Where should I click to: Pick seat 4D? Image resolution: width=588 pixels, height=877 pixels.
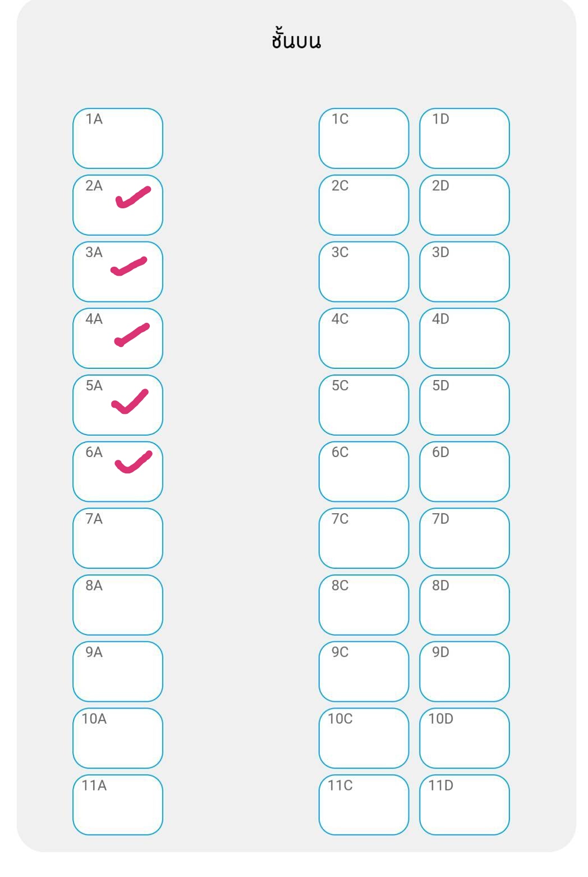tap(464, 338)
